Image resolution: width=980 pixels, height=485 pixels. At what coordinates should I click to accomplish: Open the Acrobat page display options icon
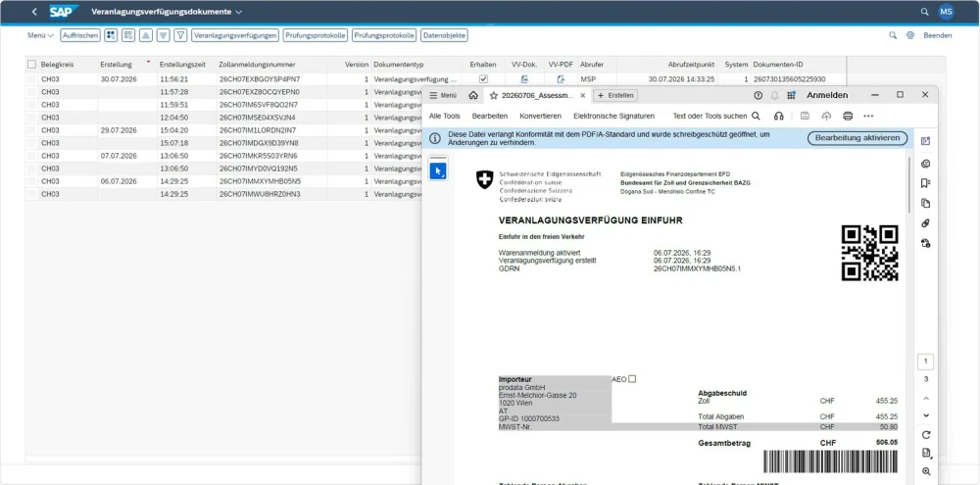[x=926, y=453]
